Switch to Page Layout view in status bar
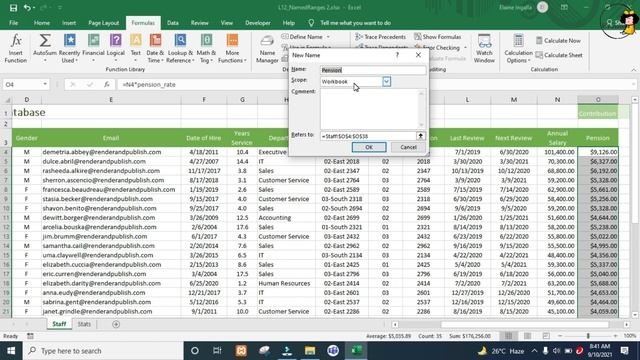The width and height of the screenshot is (640, 360). 527,336
